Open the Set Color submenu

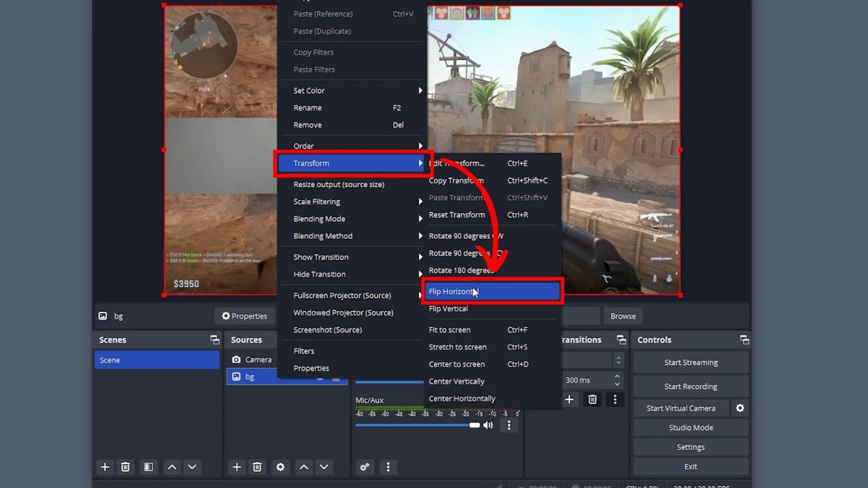(309, 90)
